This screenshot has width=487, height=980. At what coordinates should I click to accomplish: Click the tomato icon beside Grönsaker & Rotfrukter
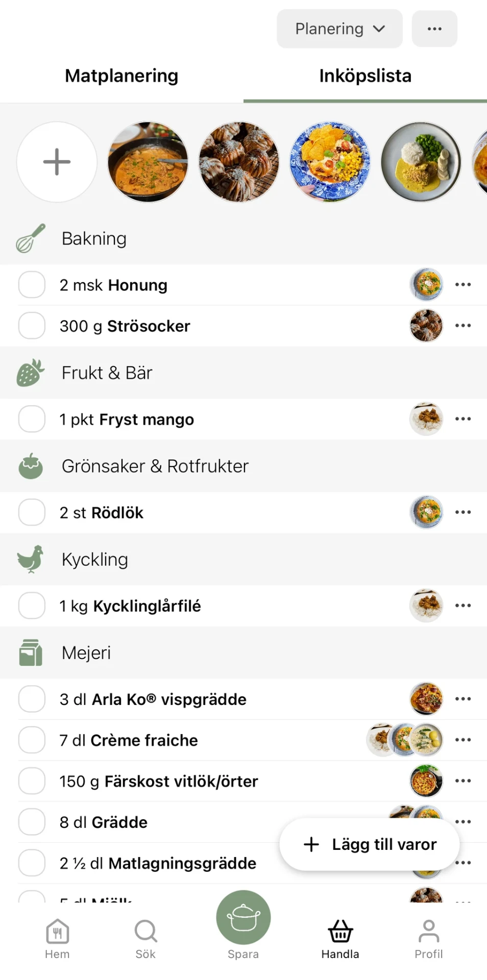[31, 465]
